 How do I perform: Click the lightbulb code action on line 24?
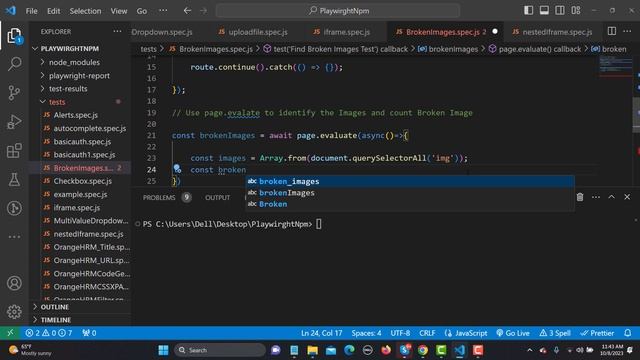[177, 169]
